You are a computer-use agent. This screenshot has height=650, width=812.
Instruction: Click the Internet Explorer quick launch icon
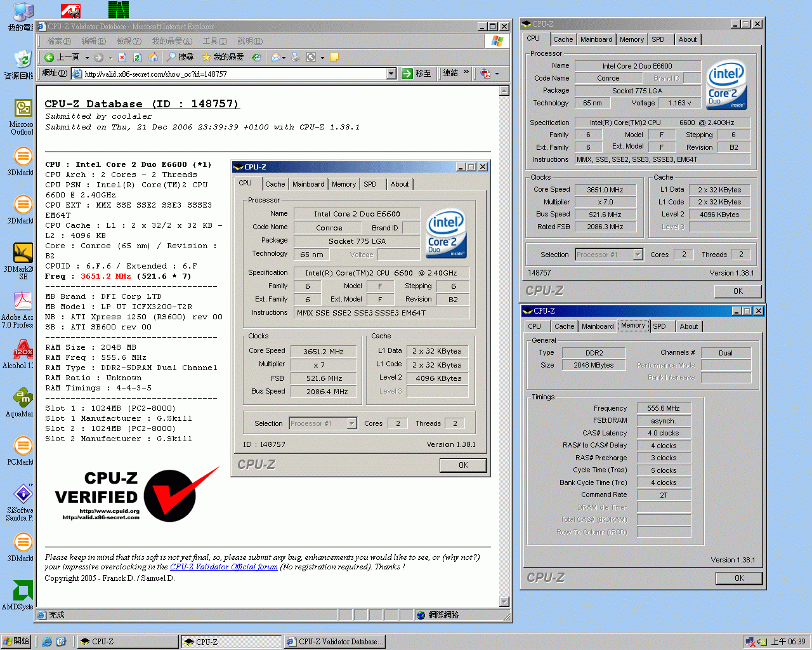[47, 642]
